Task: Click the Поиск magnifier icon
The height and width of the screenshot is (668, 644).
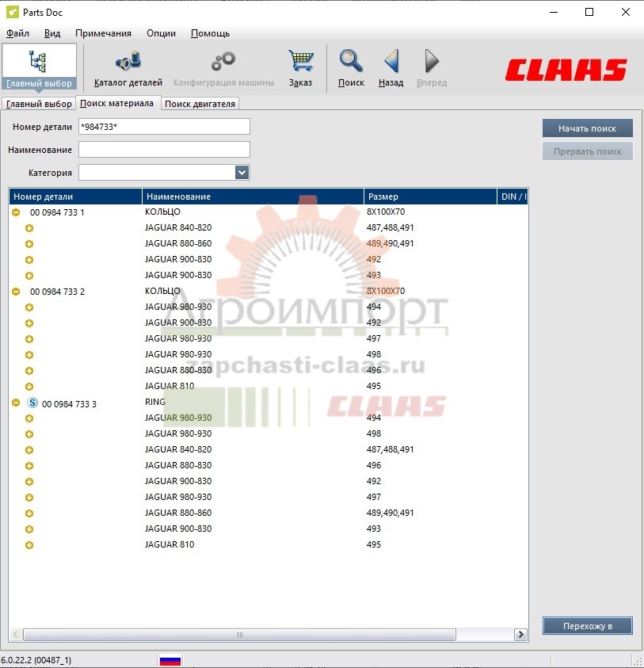Action: click(351, 60)
